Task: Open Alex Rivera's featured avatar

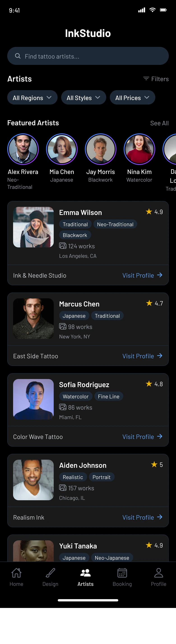Action: click(x=23, y=149)
